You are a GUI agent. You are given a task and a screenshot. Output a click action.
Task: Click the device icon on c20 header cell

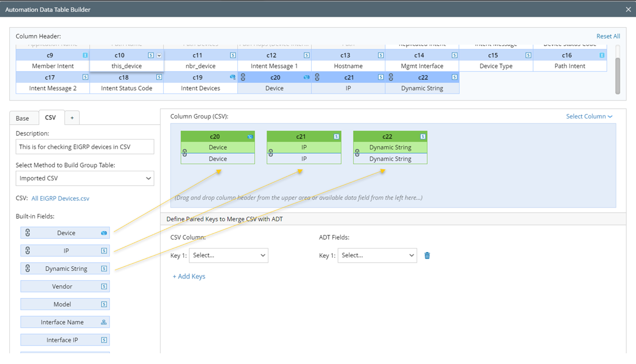point(306,77)
